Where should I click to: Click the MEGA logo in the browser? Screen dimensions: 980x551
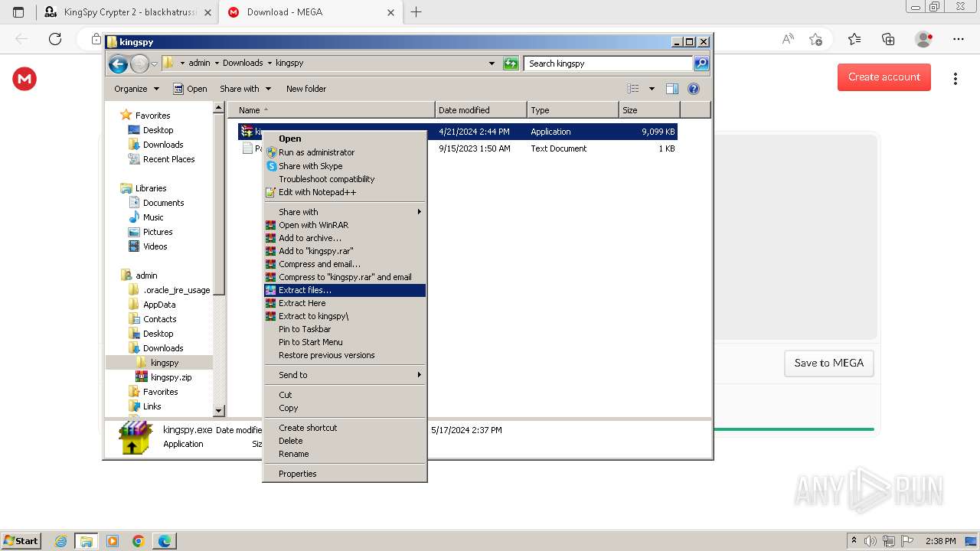[x=24, y=79]
